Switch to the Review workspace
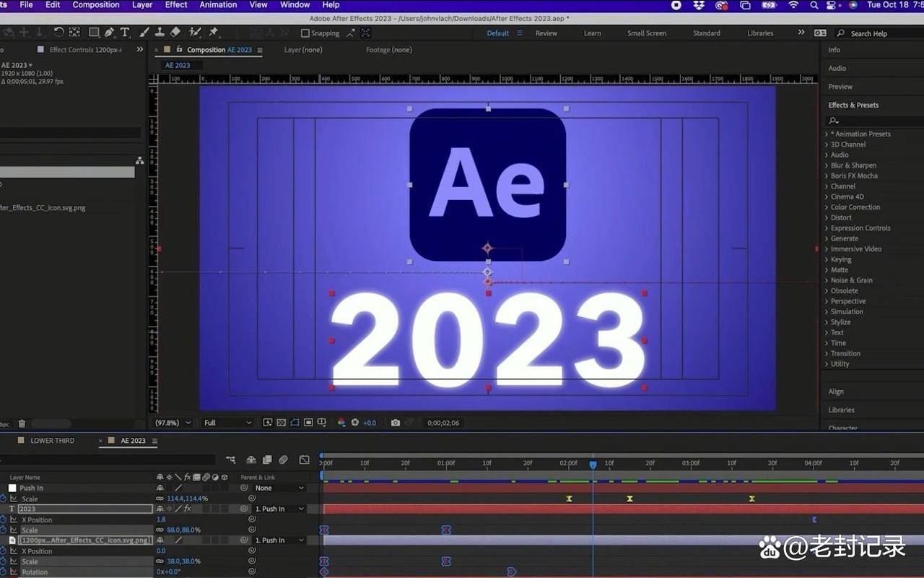 coord(546,33)
